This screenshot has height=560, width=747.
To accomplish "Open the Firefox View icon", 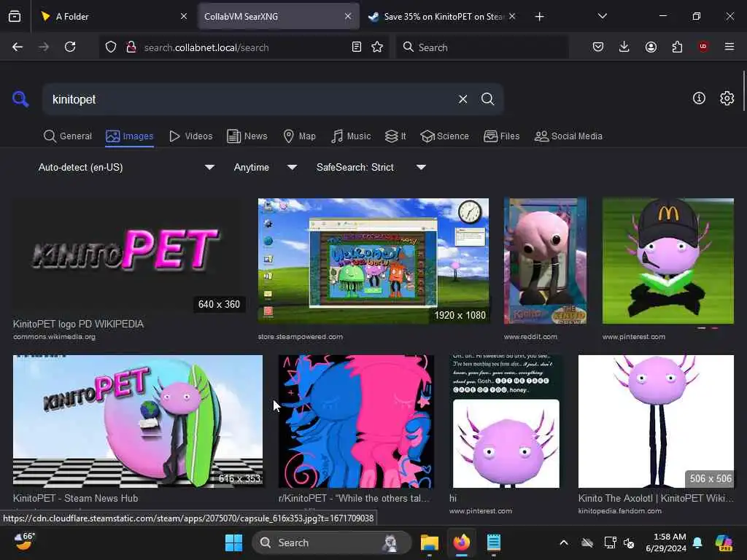I will 15,16.
